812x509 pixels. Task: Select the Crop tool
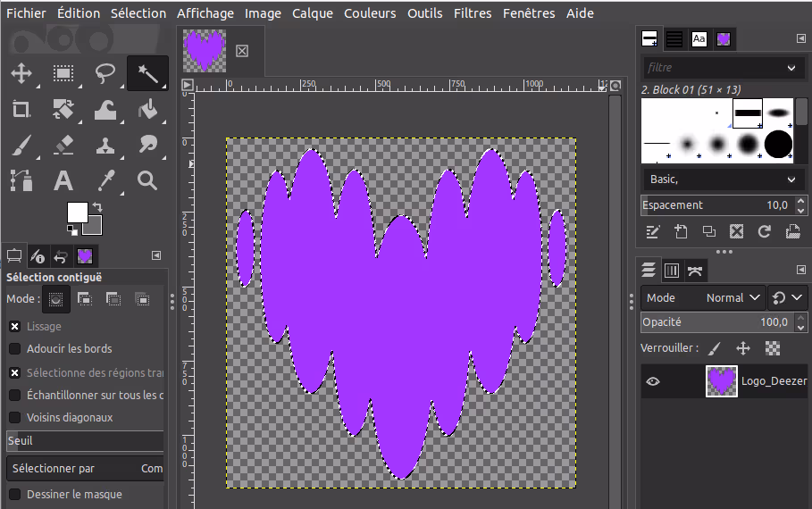pyautogui.click(x=21, y=109)
